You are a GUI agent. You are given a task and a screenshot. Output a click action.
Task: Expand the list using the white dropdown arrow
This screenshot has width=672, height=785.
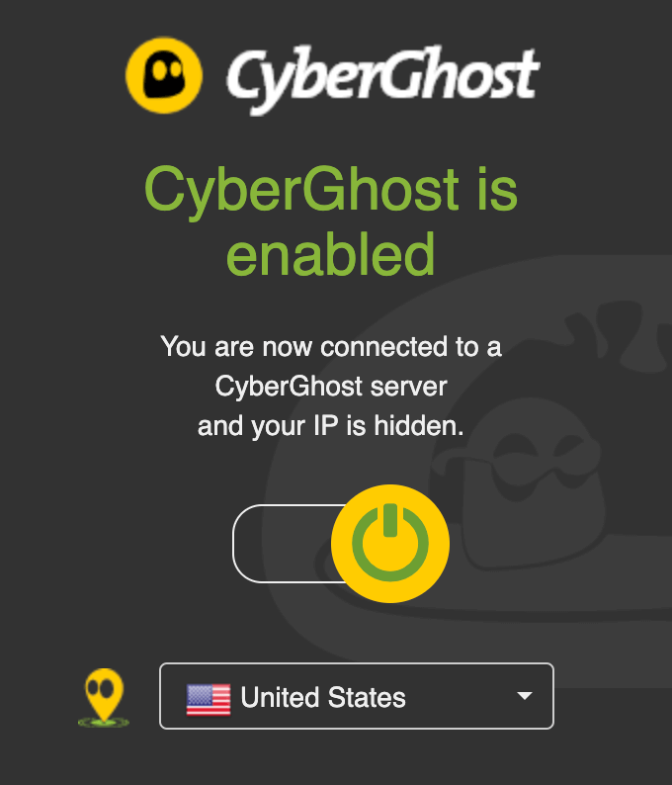525,696
